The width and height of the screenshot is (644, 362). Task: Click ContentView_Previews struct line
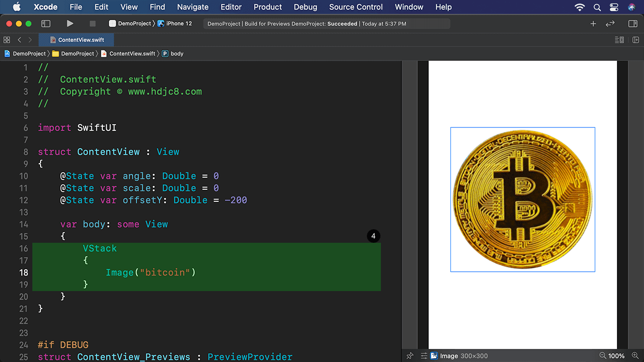(x=165, y=357)
